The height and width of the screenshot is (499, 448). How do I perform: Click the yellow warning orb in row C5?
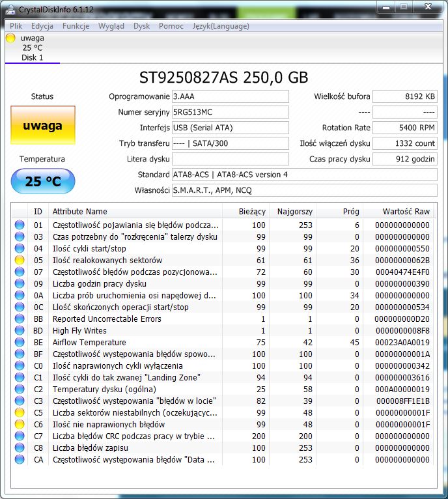tap(20, 412)
